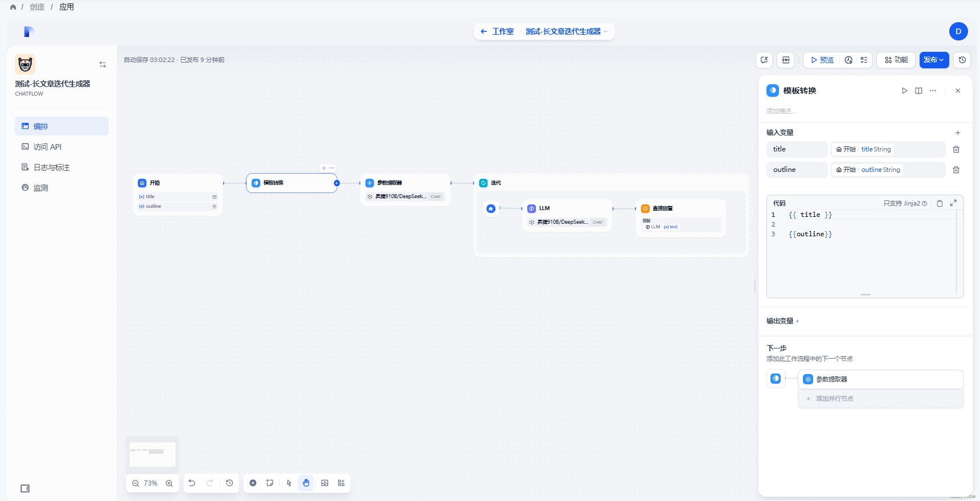Copy the template code

[940, 203]
